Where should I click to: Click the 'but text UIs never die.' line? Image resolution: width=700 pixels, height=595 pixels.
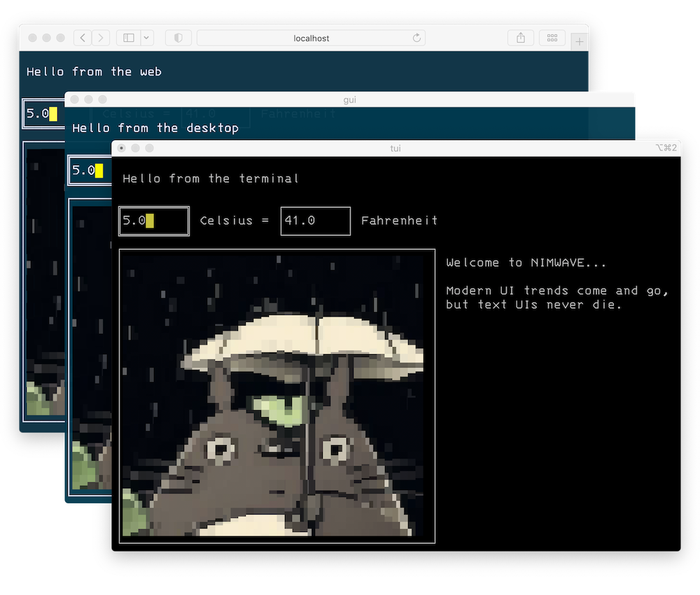[x=533, y=304]
